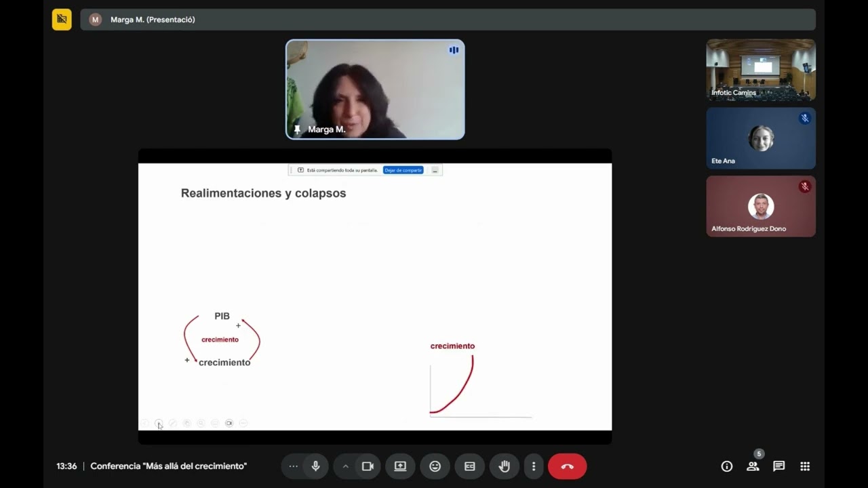Click the participant count badge 5

click(759, 454)
